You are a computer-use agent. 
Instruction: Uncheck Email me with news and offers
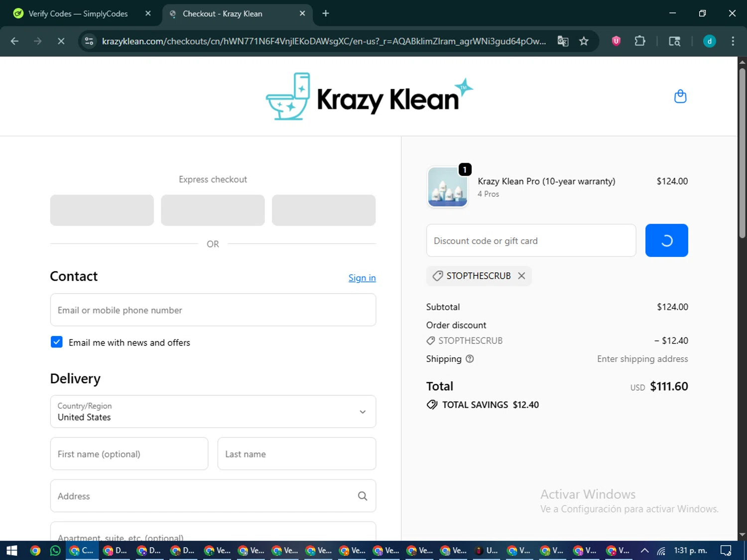coord(57,342)
